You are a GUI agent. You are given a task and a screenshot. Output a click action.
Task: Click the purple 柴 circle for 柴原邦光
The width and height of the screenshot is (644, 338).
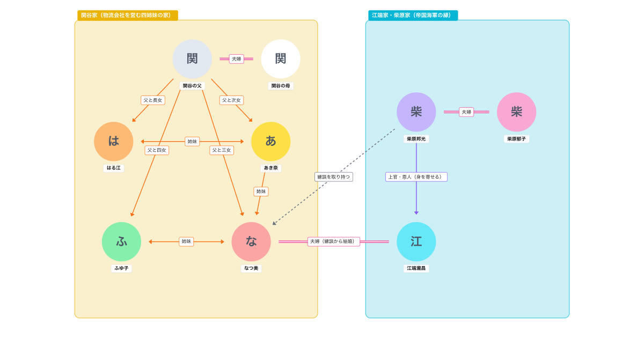point(416,112)
